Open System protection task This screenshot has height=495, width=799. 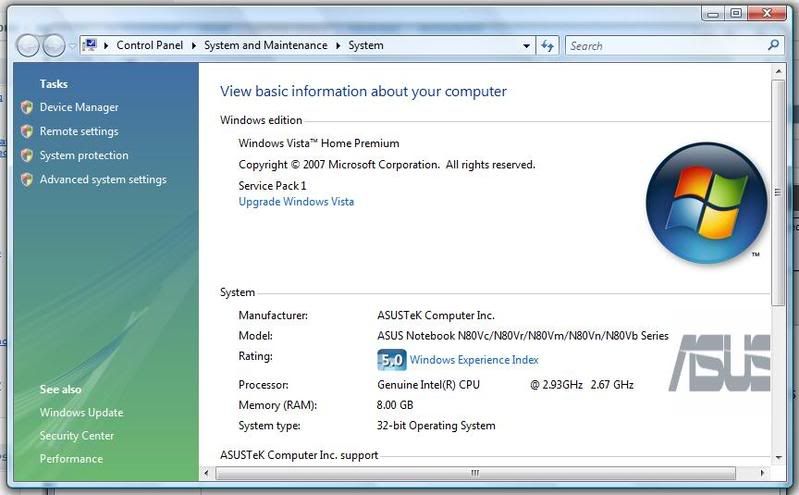pos(84,155)
